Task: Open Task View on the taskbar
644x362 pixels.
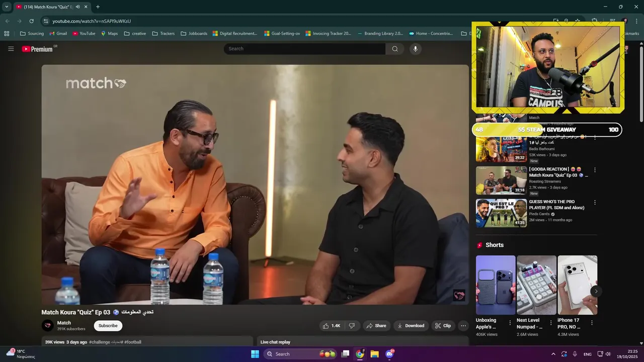Action: click(345, 354)
